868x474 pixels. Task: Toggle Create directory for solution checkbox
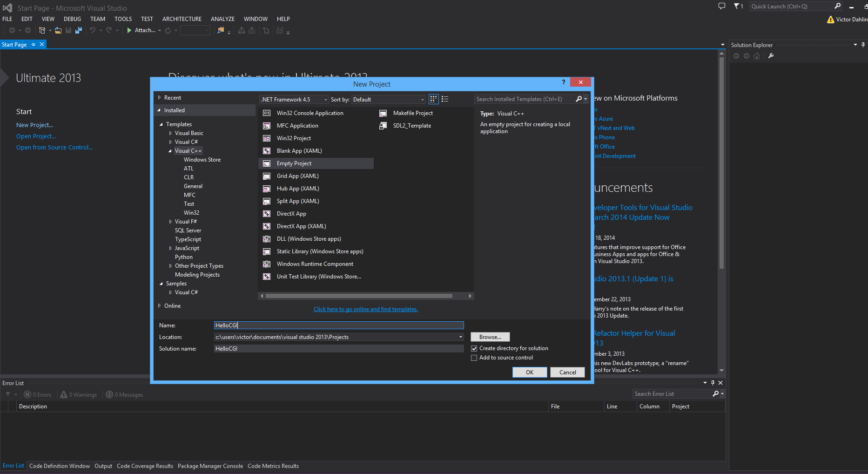click(474, 348)
